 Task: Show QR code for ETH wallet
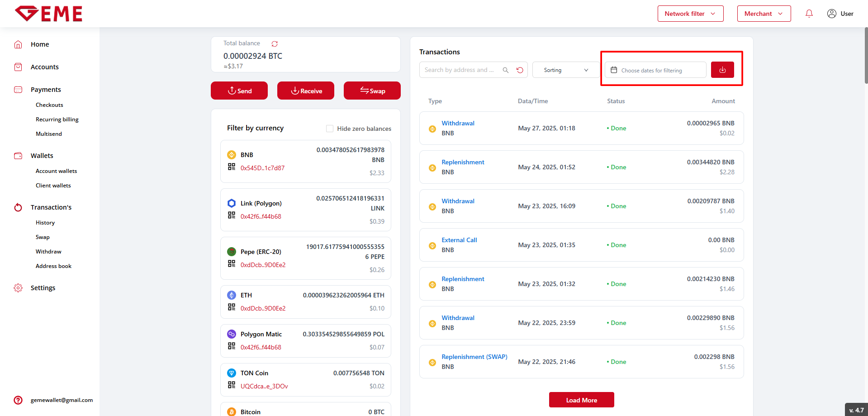point(232,307)
